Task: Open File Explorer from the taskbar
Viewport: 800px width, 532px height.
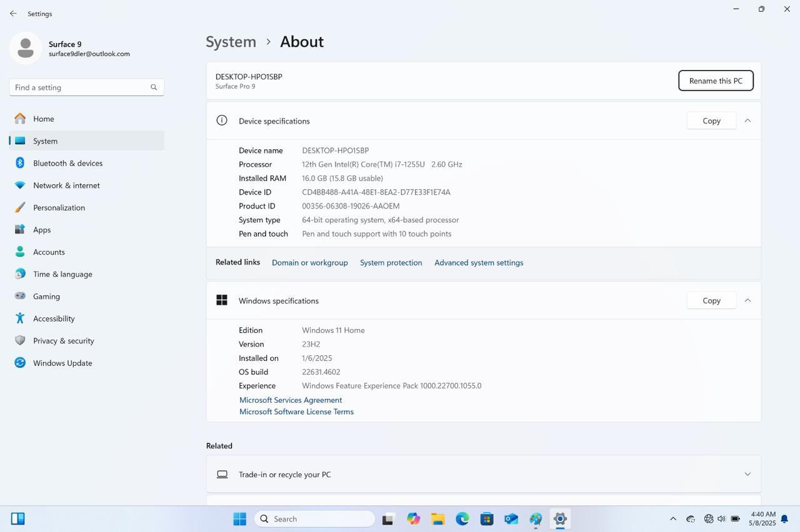Action: tap(437, 519)
